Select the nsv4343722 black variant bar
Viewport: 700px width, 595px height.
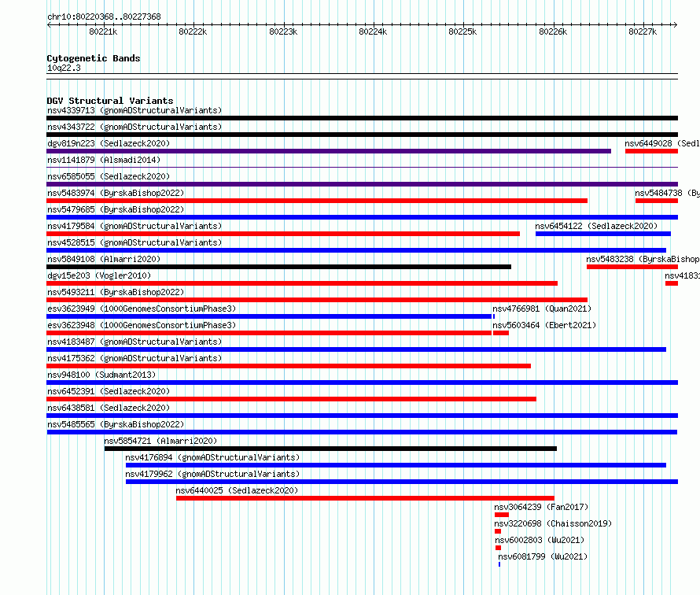pyautogui.click(x=362, y=135)
